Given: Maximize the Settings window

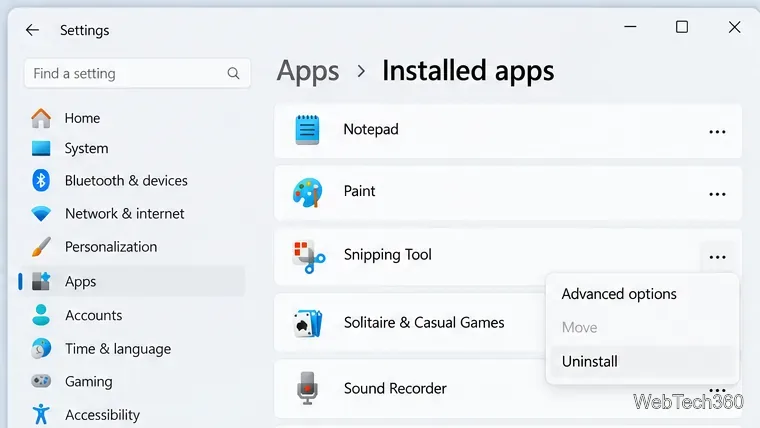Looking at the screenshot, I should (682, 27).
